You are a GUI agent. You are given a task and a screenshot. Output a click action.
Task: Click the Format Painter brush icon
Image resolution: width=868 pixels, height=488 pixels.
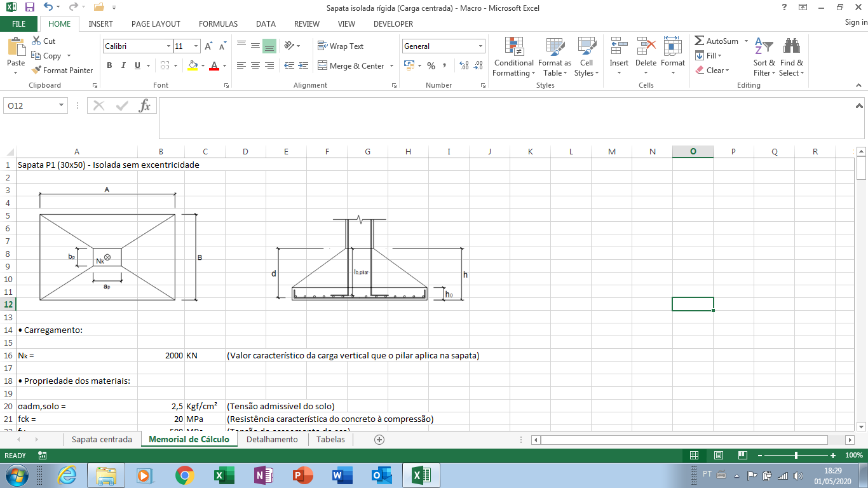36,71
